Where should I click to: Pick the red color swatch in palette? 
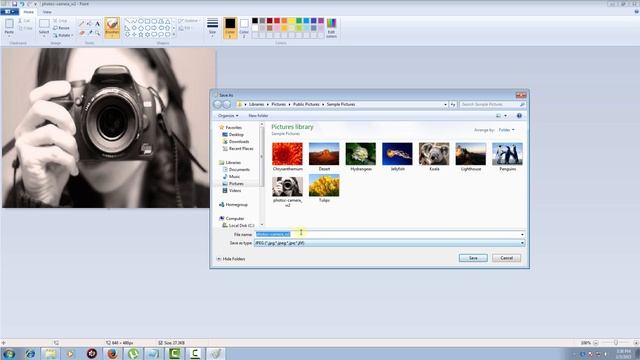pyautogui.click(x=277, y=21)
